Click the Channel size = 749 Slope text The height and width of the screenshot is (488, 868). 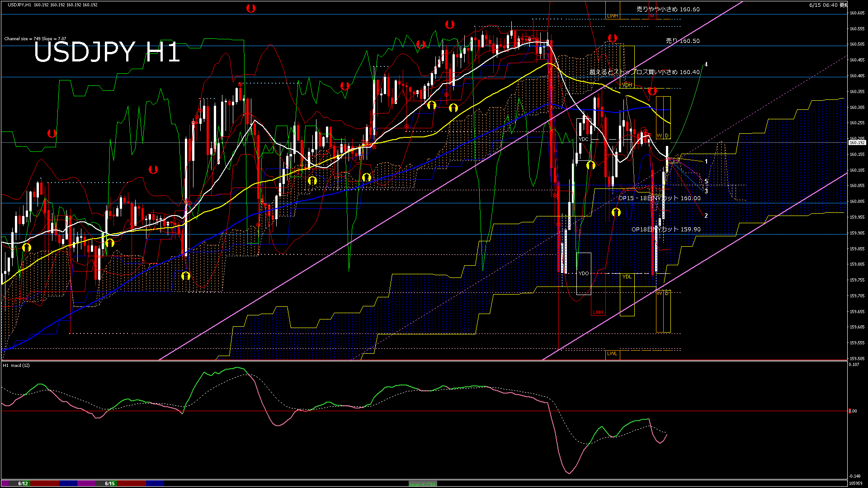[x=35, y=39]
